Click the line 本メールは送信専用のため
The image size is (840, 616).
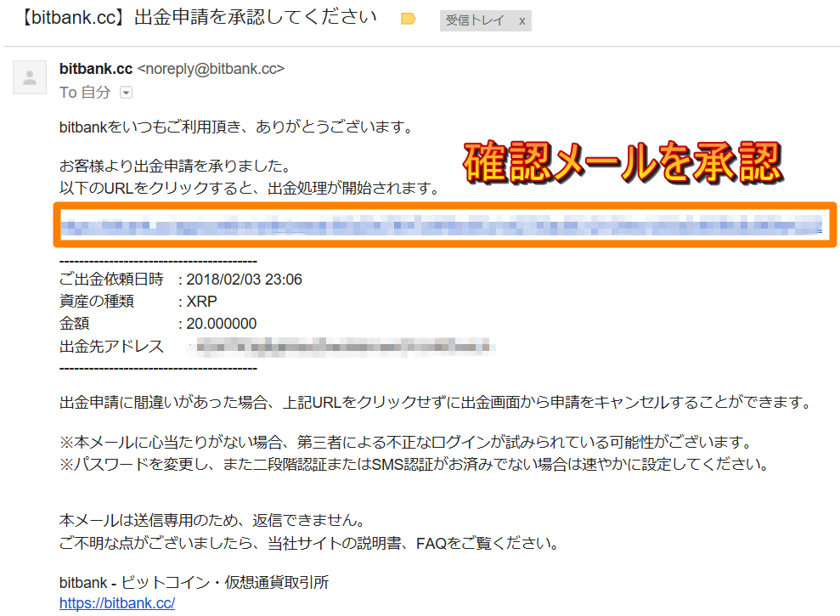(x=213, y=521)
